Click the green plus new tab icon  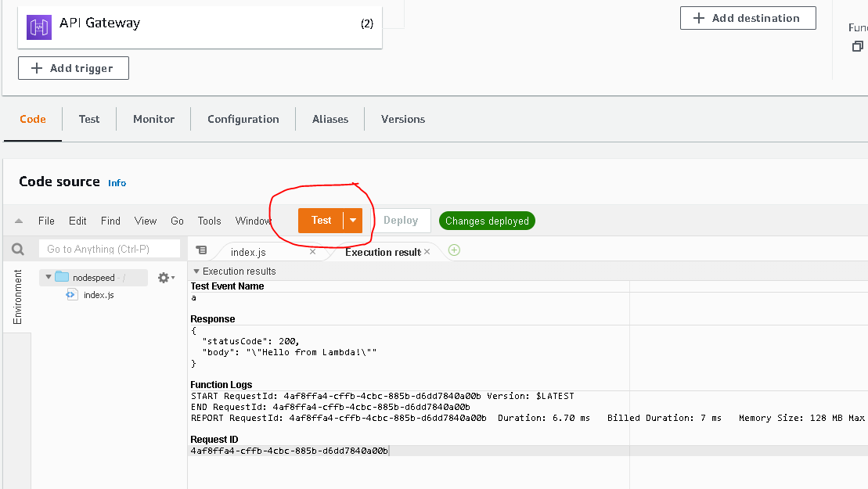pyautogui.click(x=454, y=250)
